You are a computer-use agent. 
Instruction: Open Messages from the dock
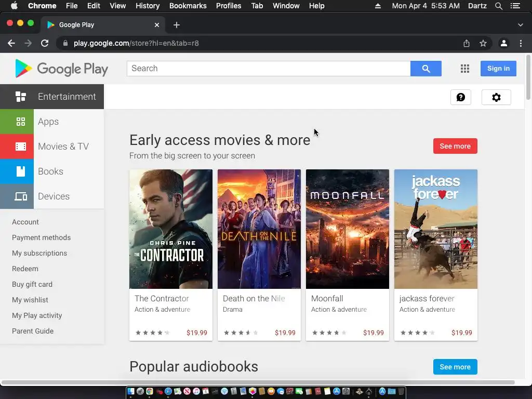tap(280, 392)
